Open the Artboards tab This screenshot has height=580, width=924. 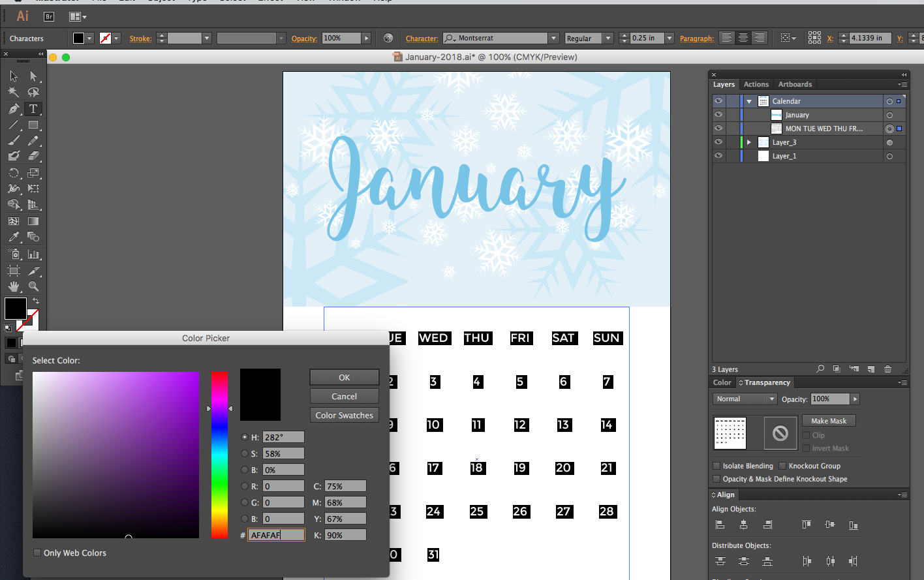click(x=795, y=84)
